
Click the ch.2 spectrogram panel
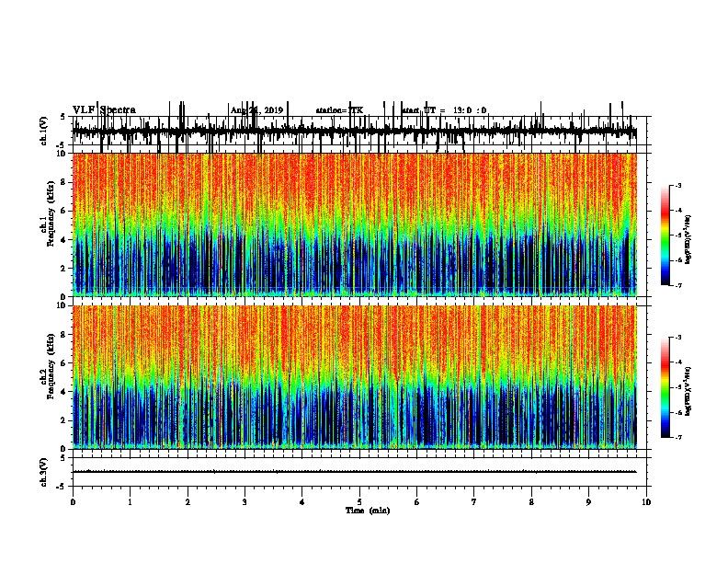click(355, 377)
